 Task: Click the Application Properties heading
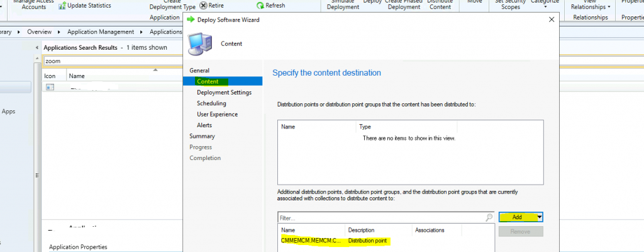[x=78, y=247]
